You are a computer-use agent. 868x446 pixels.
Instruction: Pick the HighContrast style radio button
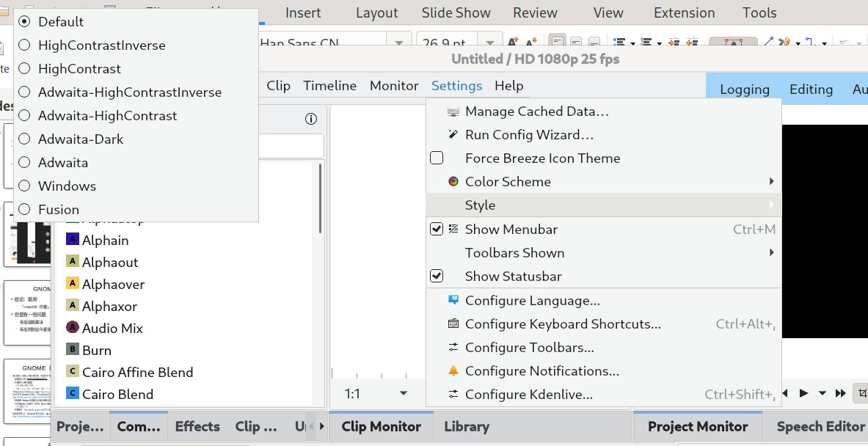[24, 69]
